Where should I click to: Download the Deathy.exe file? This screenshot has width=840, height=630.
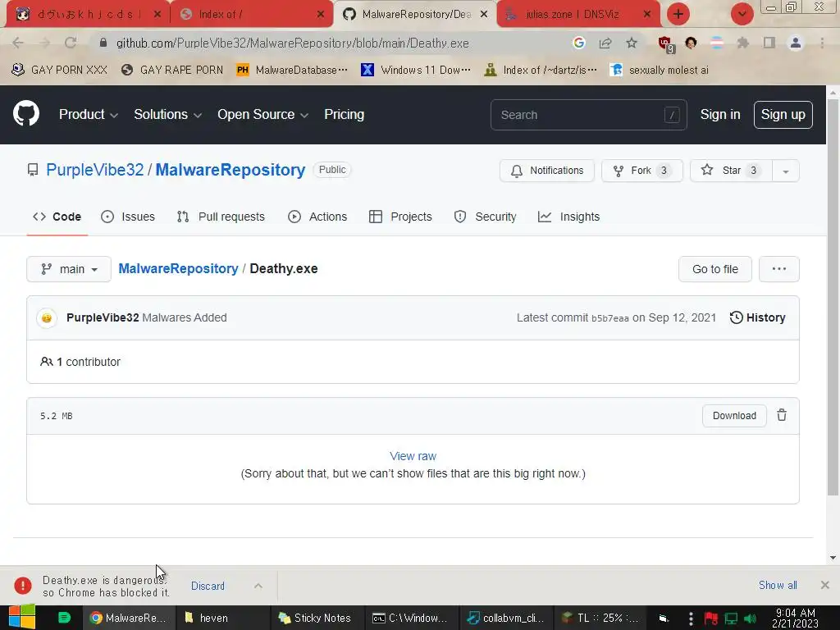click(x=734, y=416)
